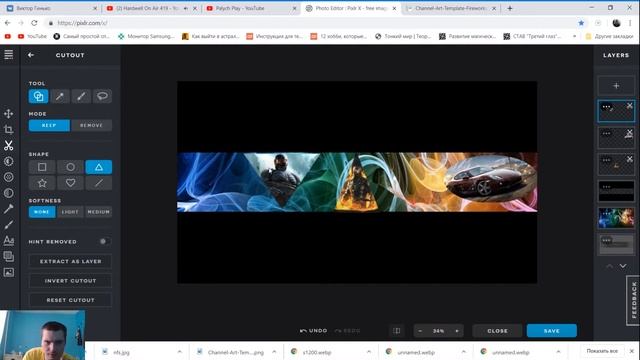Click the X icon on top layer

point(629,106)
